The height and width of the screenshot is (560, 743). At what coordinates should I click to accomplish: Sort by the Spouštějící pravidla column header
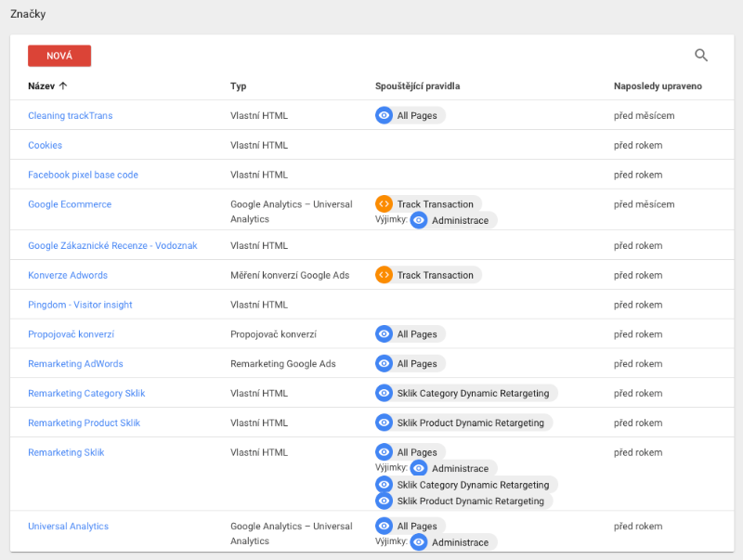(417, 85)
